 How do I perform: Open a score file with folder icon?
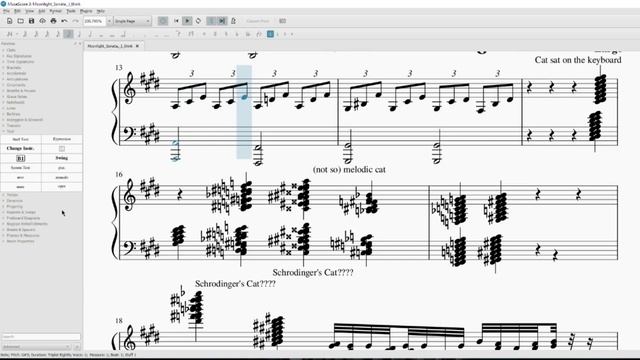20,21
